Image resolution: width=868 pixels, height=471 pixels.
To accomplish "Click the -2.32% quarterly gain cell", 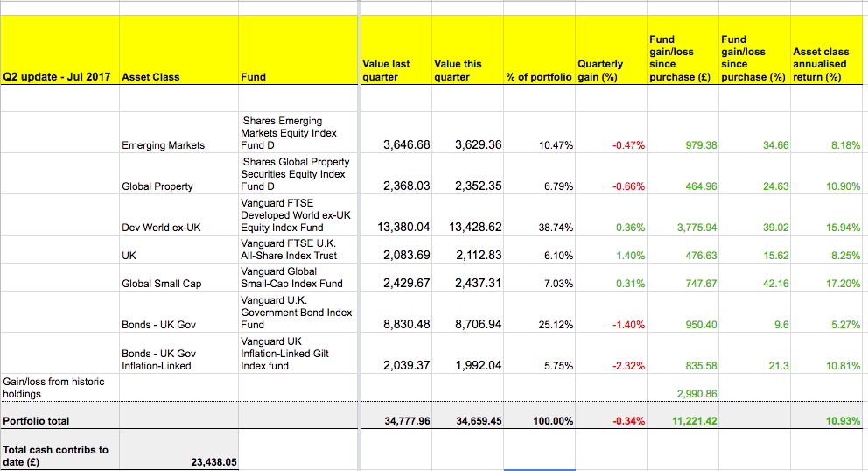I will tap(611, 366).
